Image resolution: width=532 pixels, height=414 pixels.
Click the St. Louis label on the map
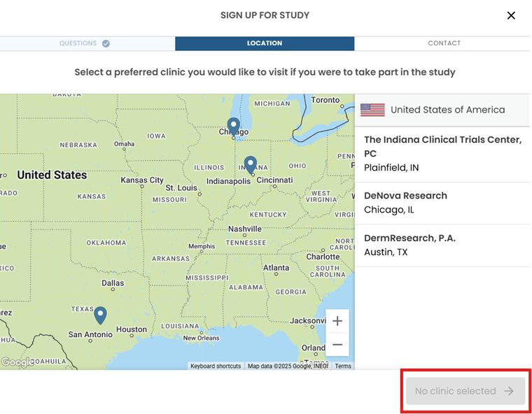pos(181,188)
